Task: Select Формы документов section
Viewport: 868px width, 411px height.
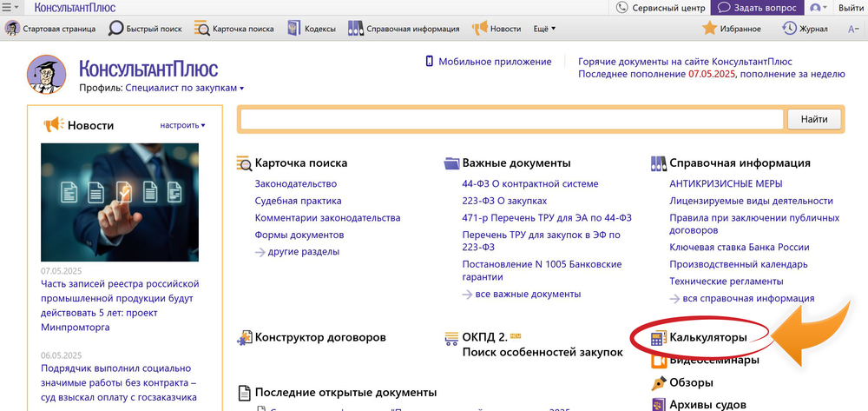Action: pyautogui.click(x=299, y=235)
